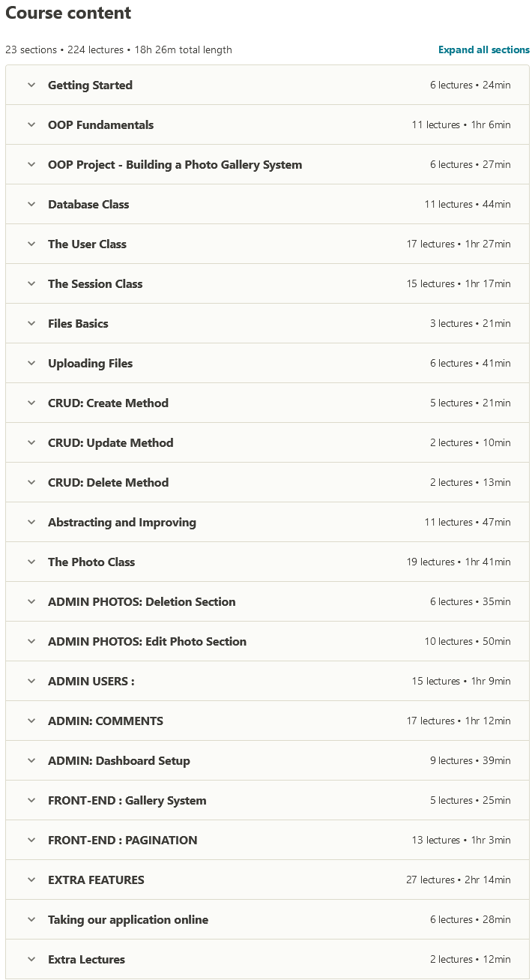The width and height of the screenshot is (532, 980).
Task: Select the CRUD: Update Method section title
Action: [x=110, y=443]
